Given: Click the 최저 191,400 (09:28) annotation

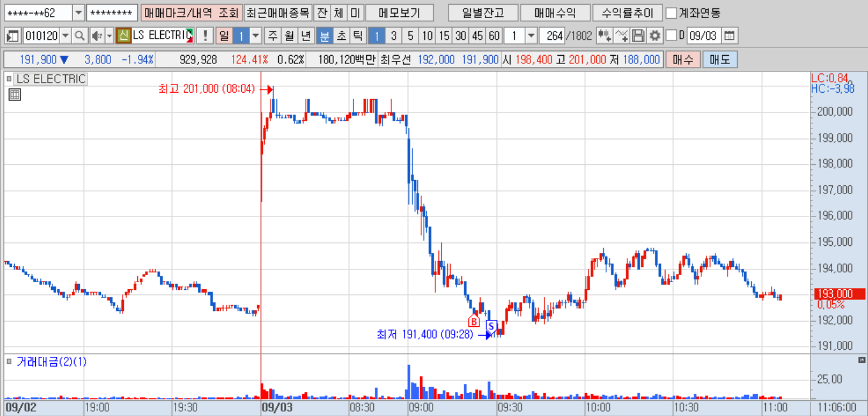Looking at the screenshot, I should (x=425, y=335).
